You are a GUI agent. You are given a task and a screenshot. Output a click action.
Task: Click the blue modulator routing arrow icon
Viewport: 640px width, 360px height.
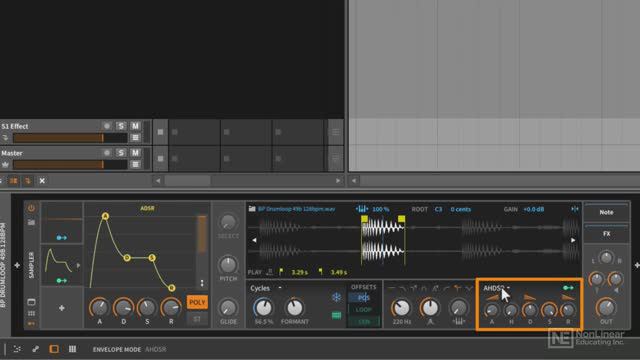pyautogui.click(x=62, y=238)
